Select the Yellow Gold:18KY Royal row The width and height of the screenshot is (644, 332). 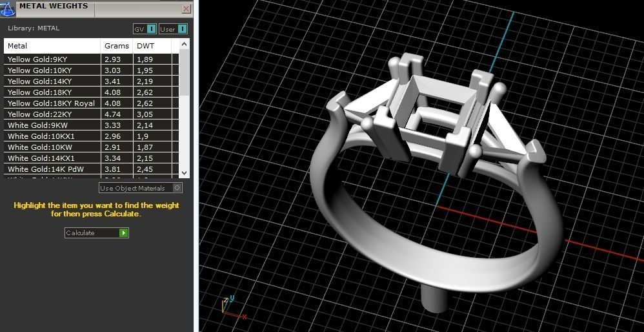[x=92, y=103]
